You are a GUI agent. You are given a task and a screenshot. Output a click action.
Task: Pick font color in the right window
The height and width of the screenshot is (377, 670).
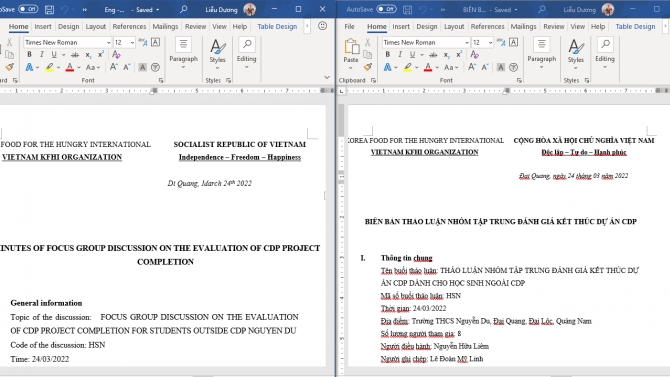pyautogui.click(x=428, y=67)
